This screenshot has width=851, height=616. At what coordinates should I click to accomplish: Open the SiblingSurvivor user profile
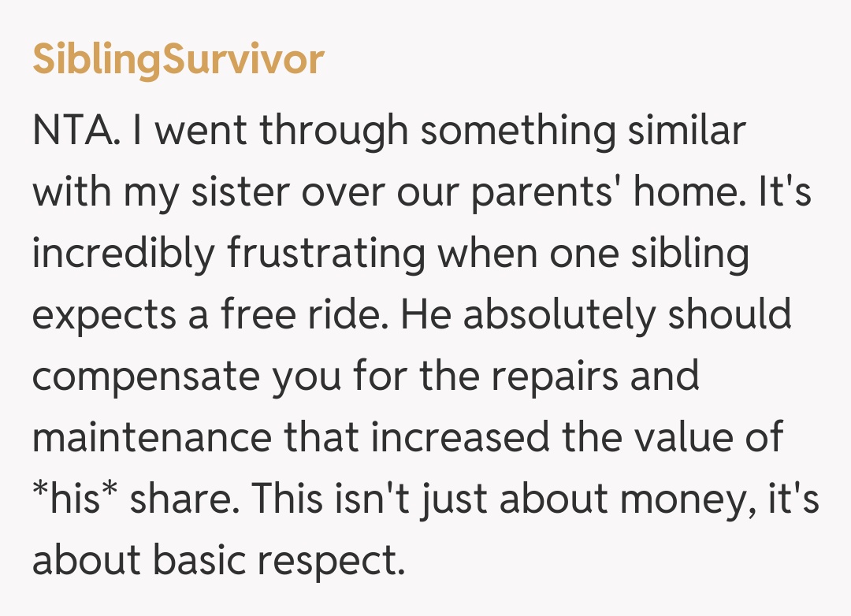point(178,61)
